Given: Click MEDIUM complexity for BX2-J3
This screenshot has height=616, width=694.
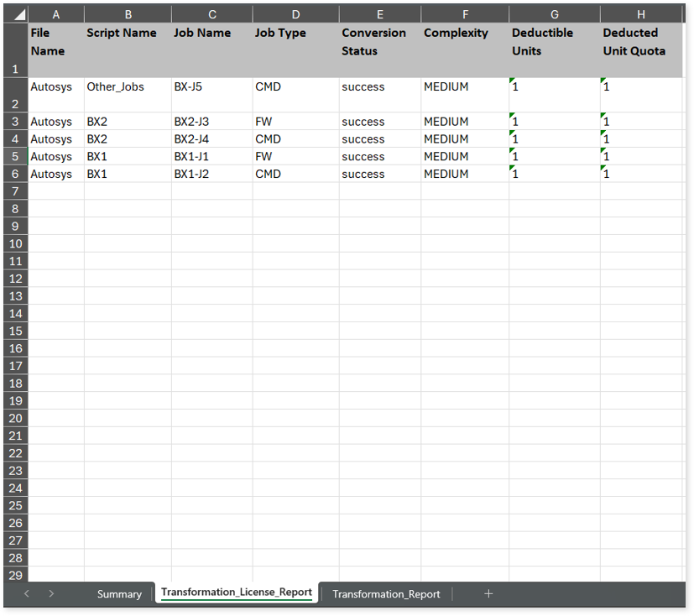Looking at the screenshot, I should [465, 121].
